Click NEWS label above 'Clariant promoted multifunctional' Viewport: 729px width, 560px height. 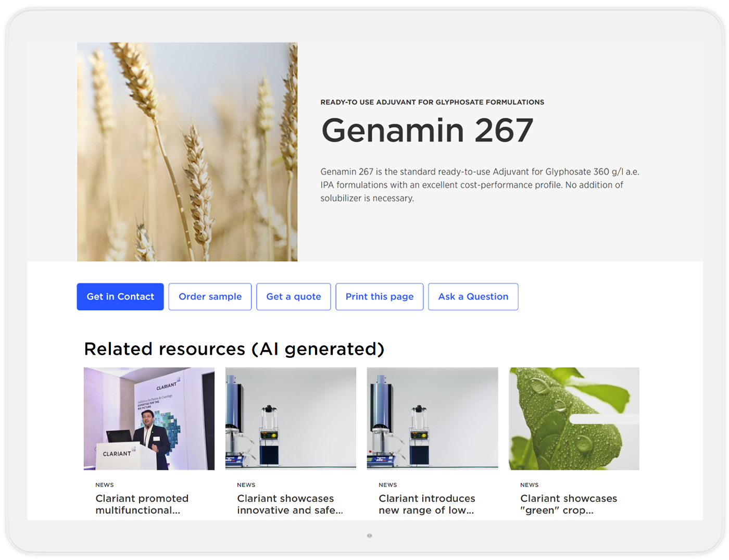click(x=105, y=485)
